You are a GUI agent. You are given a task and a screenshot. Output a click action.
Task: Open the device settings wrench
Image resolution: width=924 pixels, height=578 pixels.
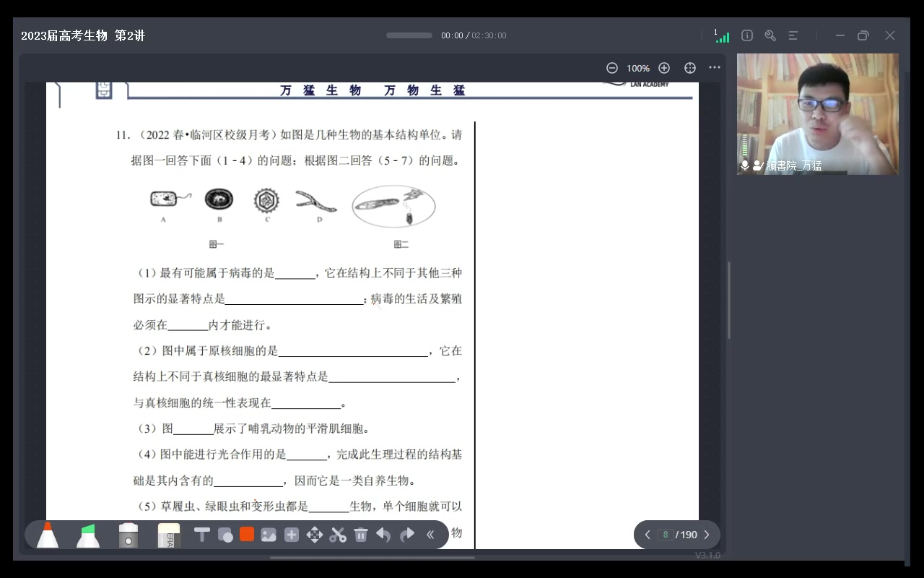[x=770, y=35]
